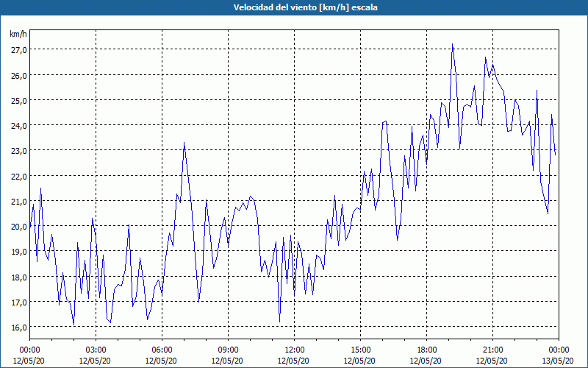588x368 pixels.
Task: Click the 12:00 time label
Action: 295,350
